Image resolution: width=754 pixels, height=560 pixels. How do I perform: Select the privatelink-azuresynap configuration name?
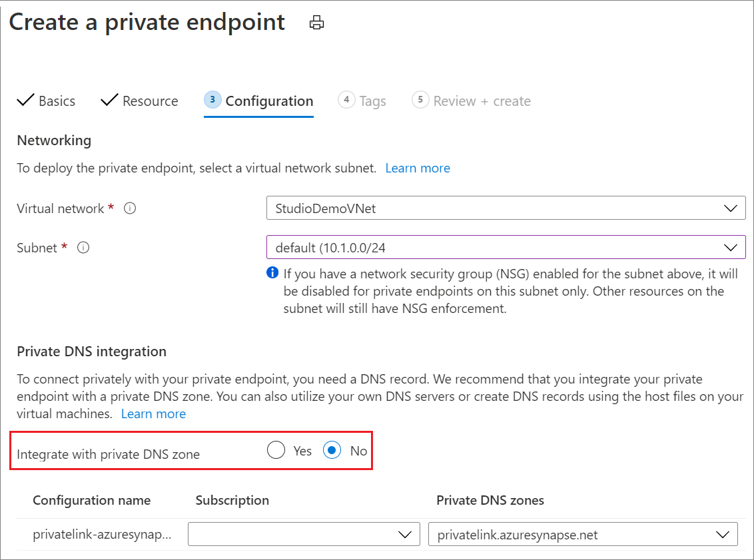[101, 534]
